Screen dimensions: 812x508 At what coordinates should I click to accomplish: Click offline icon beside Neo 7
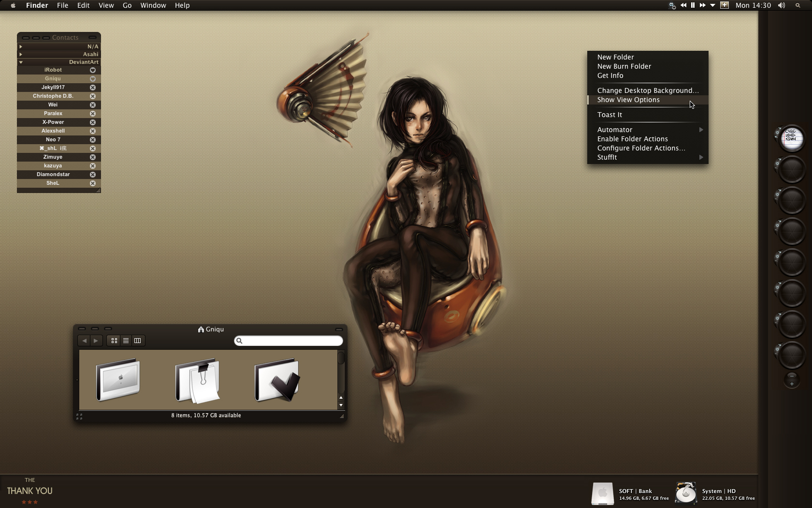[x=93, y=140]
